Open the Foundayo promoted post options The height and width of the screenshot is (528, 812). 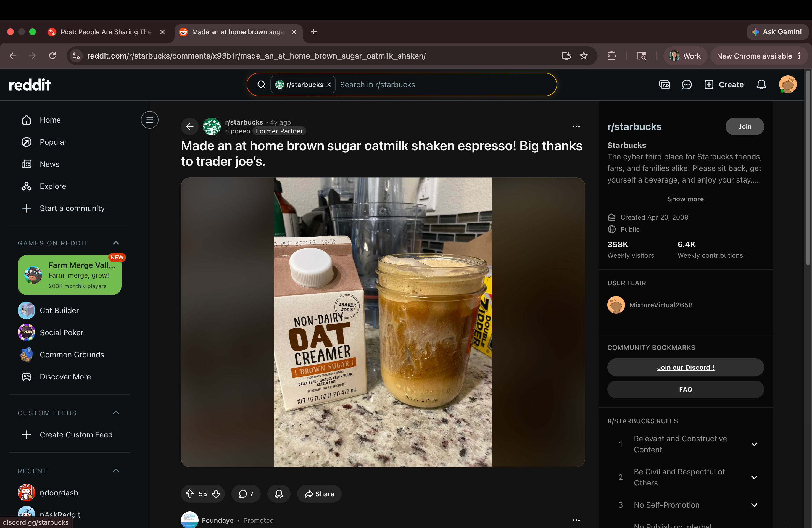[576, 520]
